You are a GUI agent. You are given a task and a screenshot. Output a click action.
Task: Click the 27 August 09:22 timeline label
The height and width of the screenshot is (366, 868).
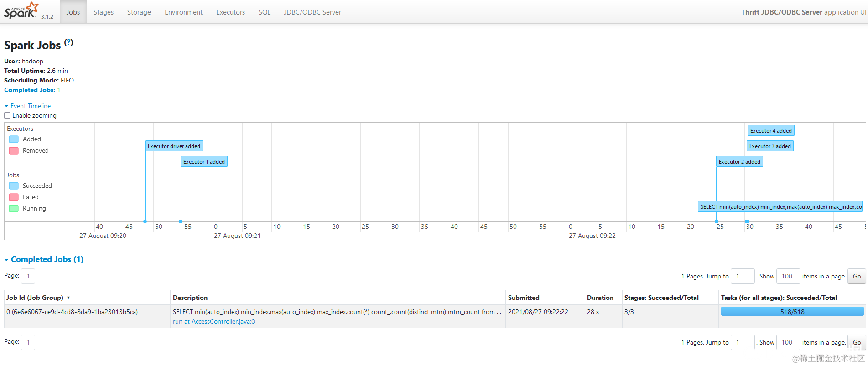(x=592, y=236)
